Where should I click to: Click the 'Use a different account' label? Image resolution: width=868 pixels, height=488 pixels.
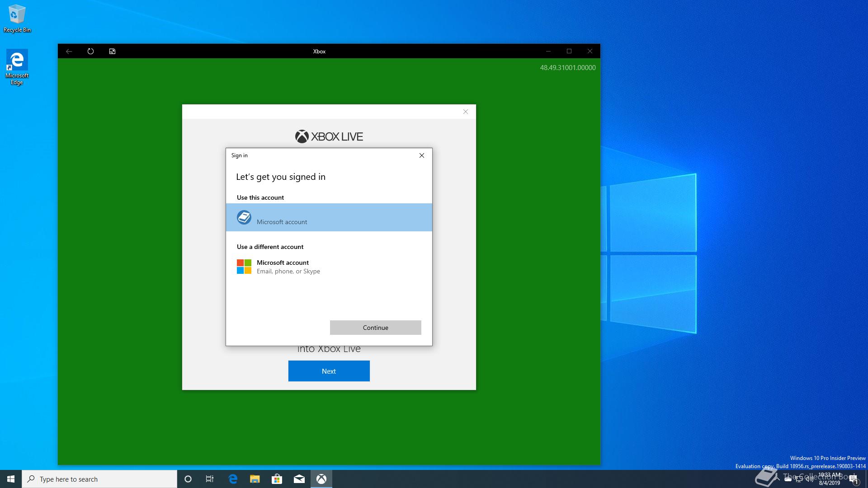pyautogui.click(x=270, y=247)
